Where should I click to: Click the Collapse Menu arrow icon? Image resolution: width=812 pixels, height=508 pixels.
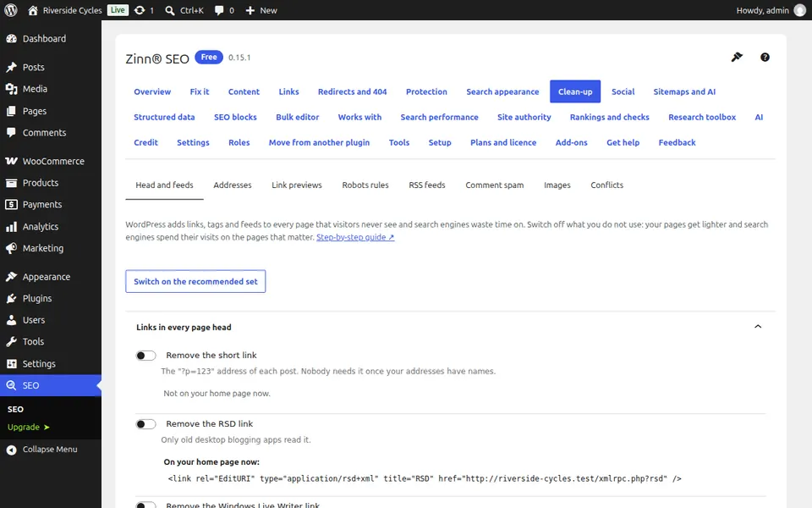11,450
